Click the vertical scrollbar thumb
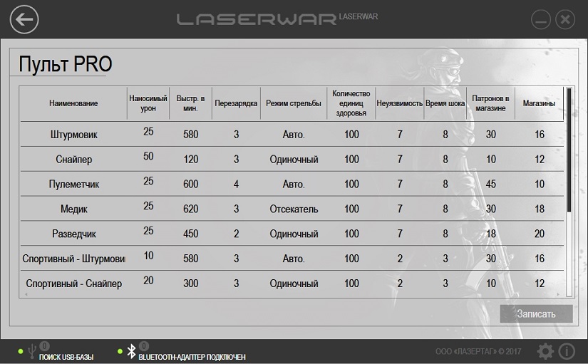 pos(569,150)
